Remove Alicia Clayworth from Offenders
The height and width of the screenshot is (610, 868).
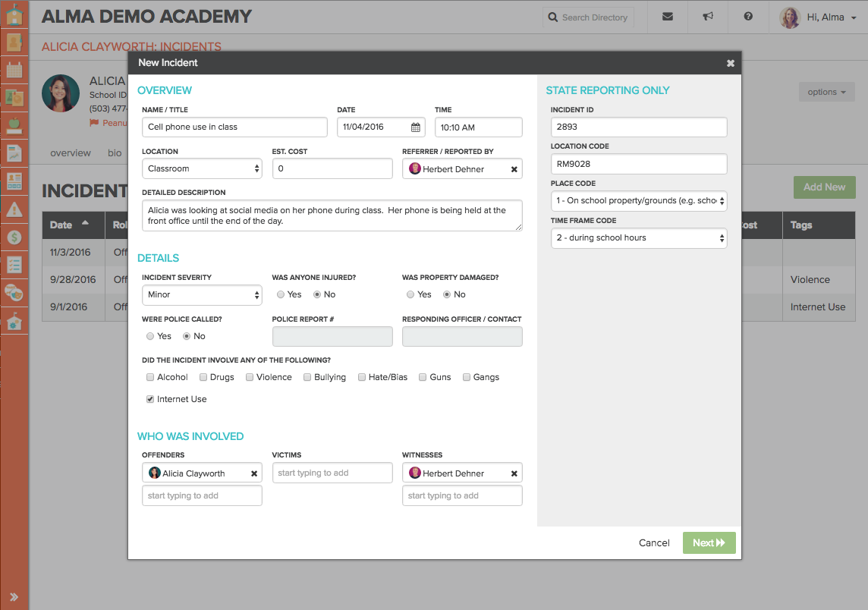click(x=254, y=473)
